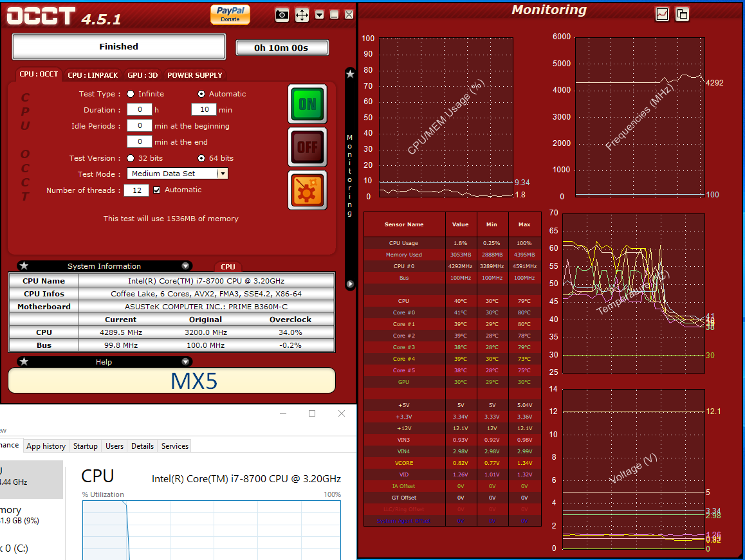
Task: Click the star icon atop the Monitoring strip
Action: (350, 74)
